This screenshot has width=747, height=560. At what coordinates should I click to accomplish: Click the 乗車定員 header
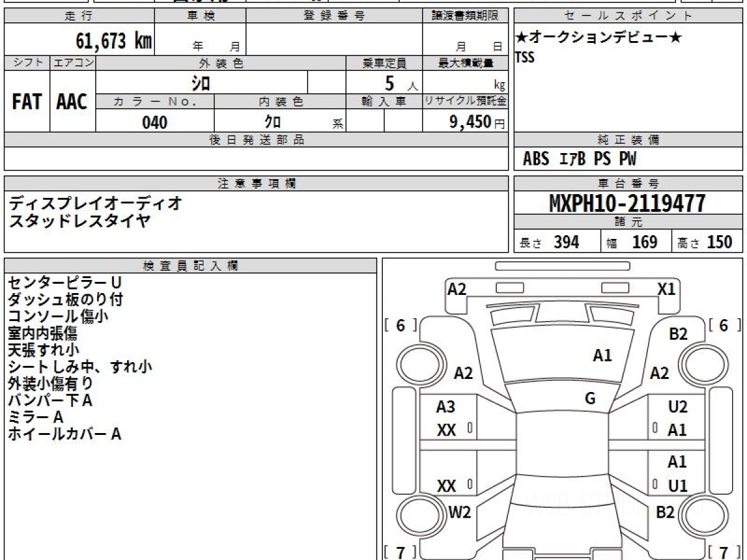[384, 63]
